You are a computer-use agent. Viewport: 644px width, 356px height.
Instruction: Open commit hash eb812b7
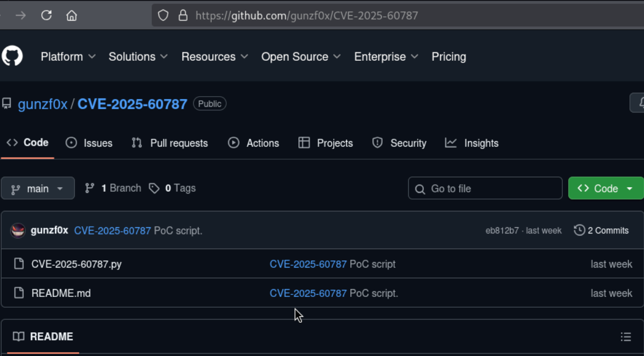[x=502, y=231]
